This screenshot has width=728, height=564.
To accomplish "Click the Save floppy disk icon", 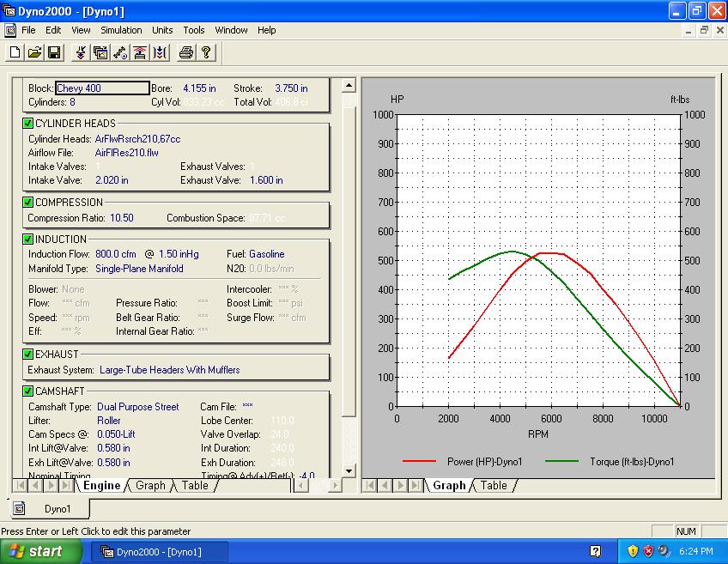I will click(54, 53).
